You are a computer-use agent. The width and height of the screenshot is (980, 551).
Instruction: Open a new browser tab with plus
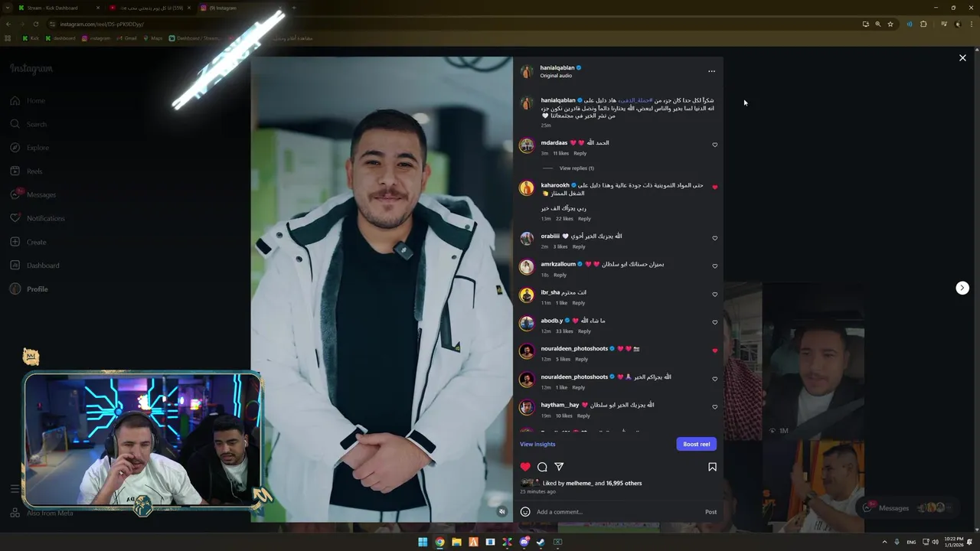click(x=294, y=8)
